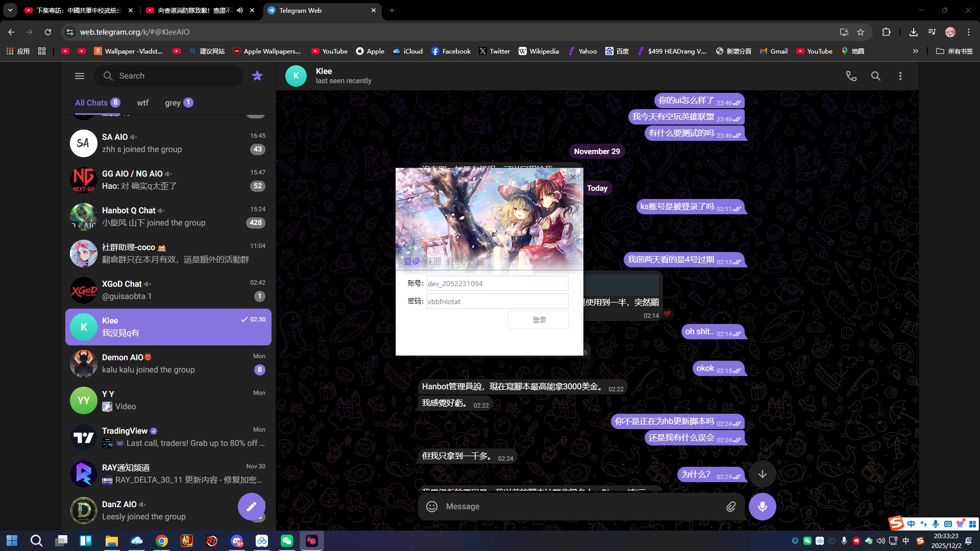
Task: Click the 账号 account input field
Action: click(497, 283)
